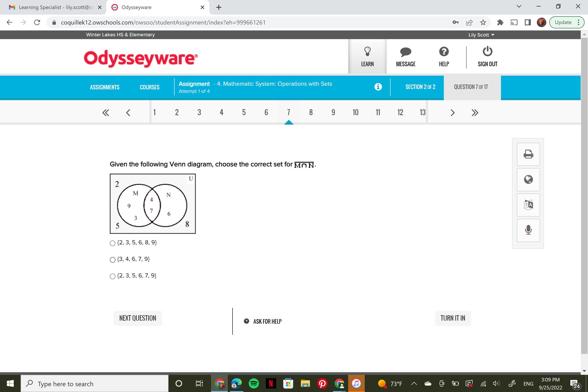The height and width of the screenshot is (392, 588).
Task: Jump to last questions with double chevron
Action: tap(475, 113)
